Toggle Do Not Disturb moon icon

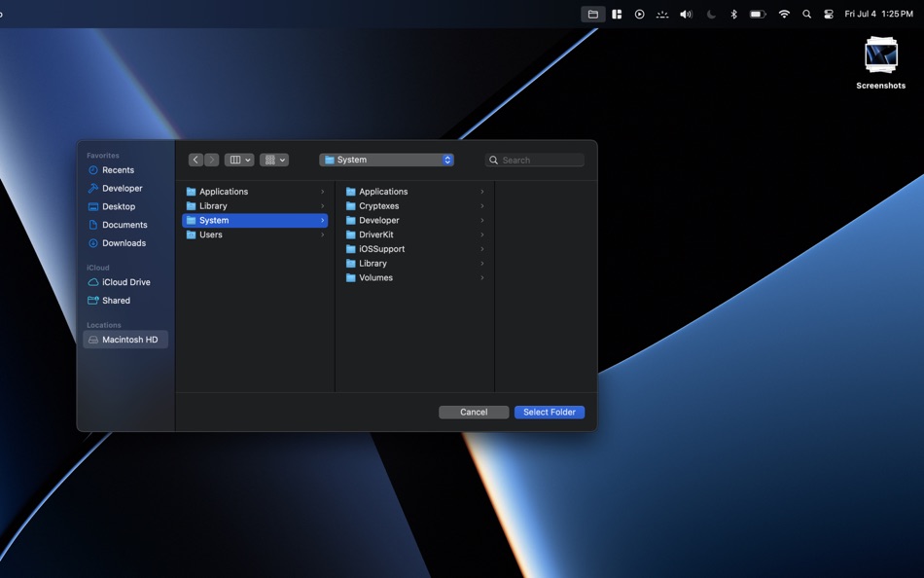(710, 14)
